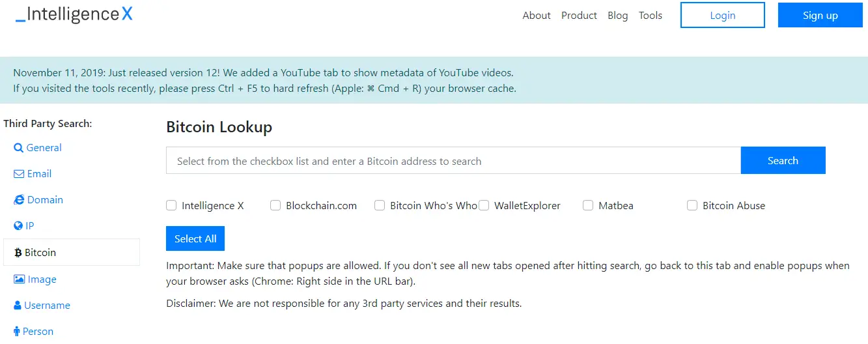Click the globe icon beside IP
The width and height of the screenshot is (868, 344).
pos(18,226)
